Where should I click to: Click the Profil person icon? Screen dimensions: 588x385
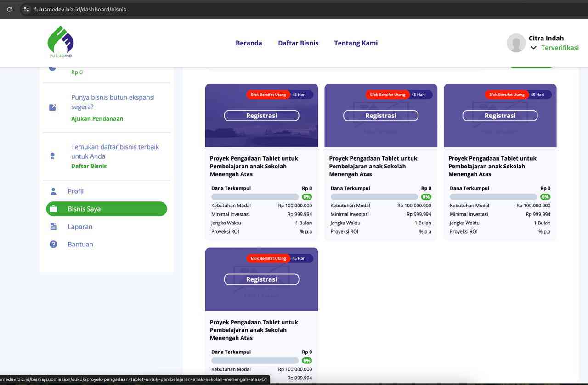[x=53, y=191]
